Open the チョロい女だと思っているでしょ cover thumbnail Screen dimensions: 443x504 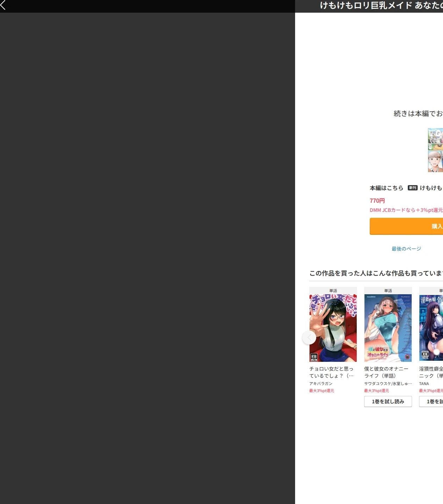tap(333, 328)
